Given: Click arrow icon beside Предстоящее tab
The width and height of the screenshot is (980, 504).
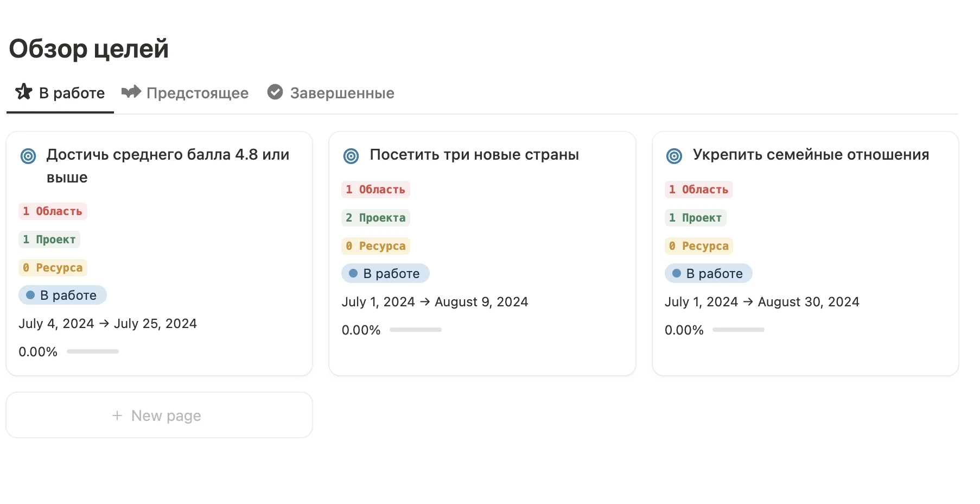Looking at the screenshot, I should pyautogui.click(x=131, y=92).
